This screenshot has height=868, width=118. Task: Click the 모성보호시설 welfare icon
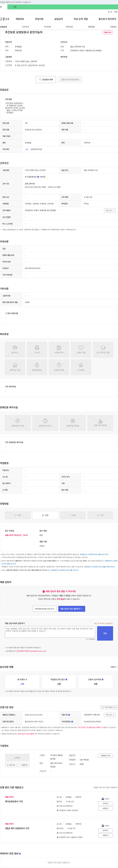coord(59,367)
